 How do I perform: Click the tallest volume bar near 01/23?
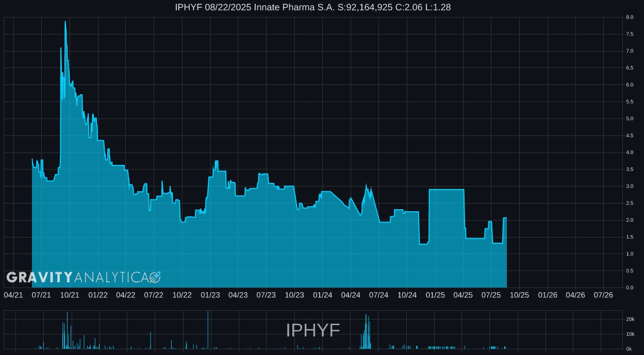[208, 330]
